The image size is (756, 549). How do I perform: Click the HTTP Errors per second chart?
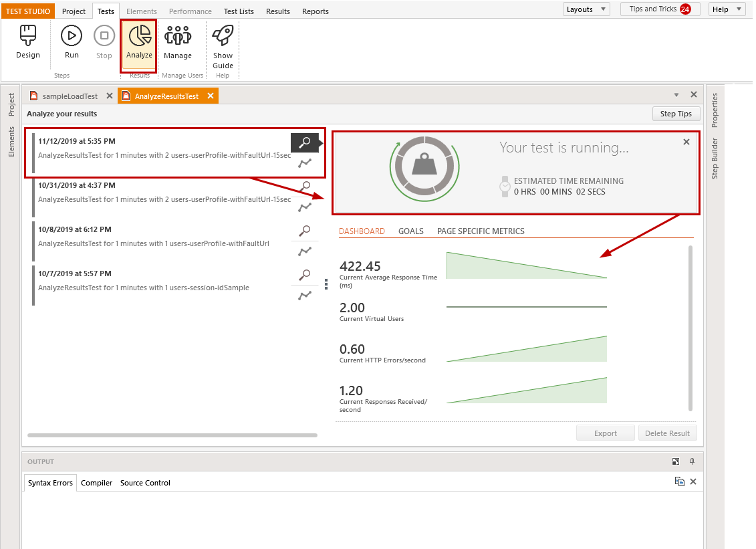(527, 349)
